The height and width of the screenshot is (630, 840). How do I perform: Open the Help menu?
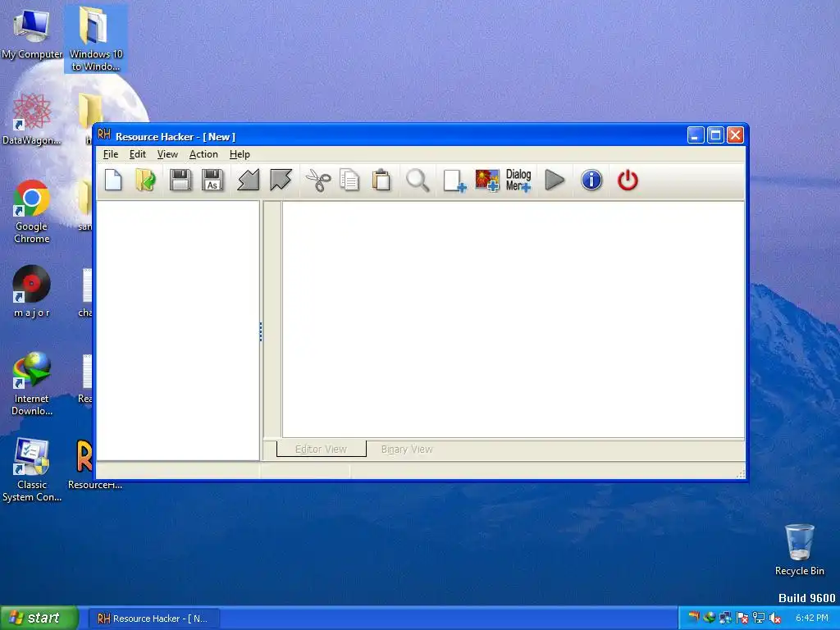pos(240,154)
